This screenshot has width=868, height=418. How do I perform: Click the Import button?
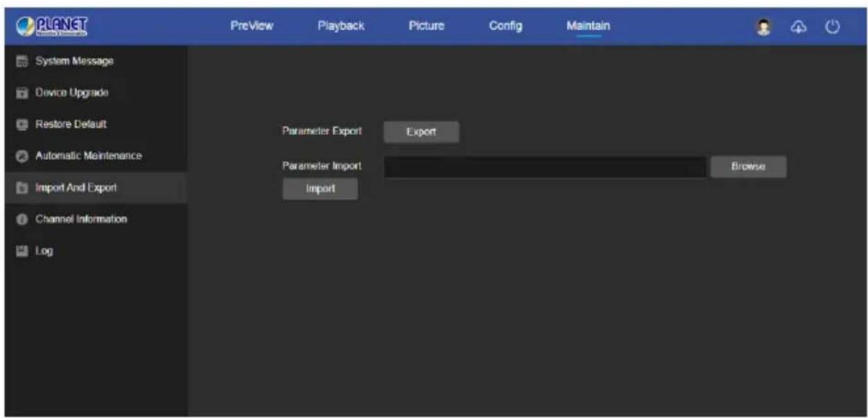[x=320, y=189]
